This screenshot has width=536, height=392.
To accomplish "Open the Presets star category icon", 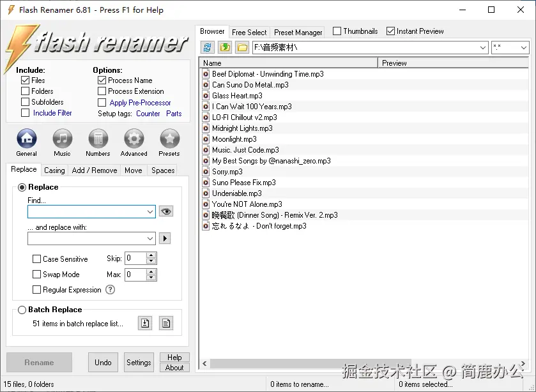I will (x=169, y=139).
